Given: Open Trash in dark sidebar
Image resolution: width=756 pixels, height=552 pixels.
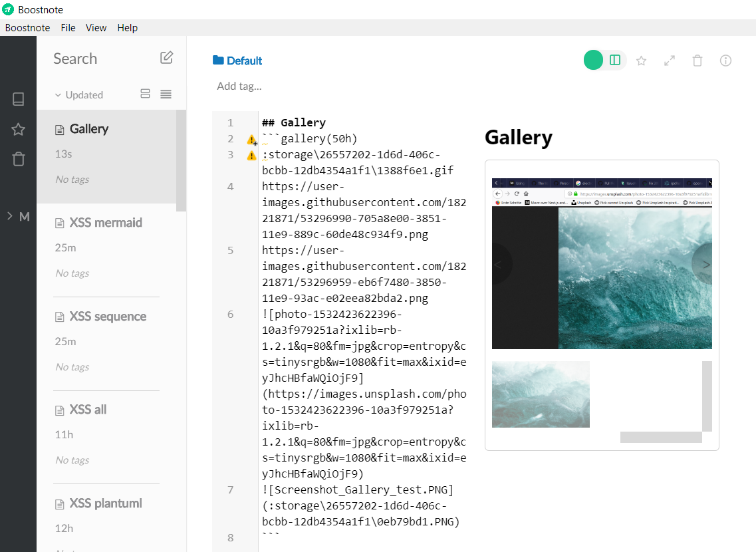Looking at the screenshot, I should tap(19, 159).
